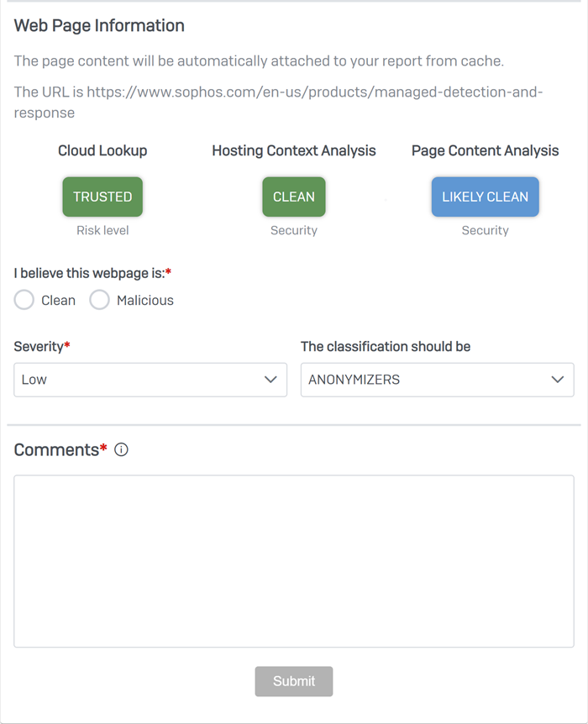Open the Severity dropdown

point(150,380)
